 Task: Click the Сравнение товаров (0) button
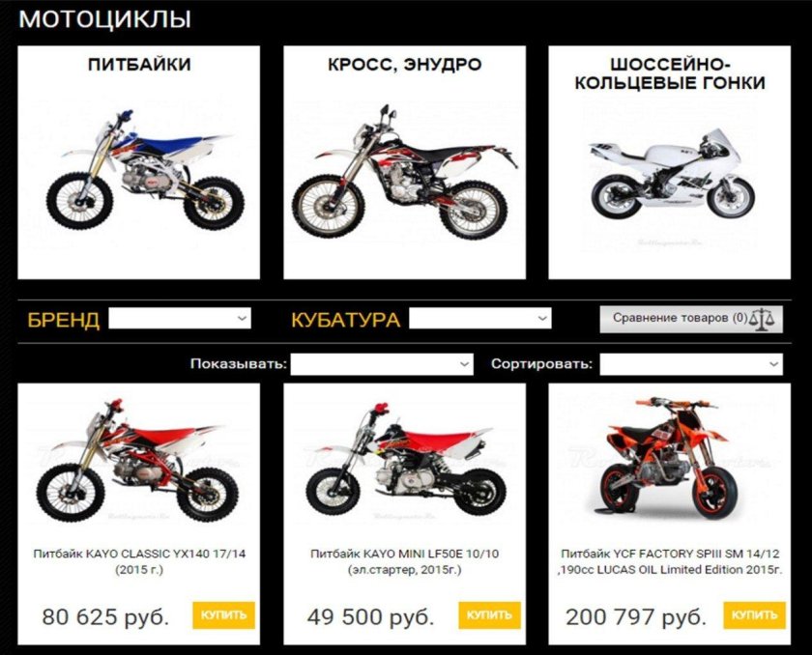tap(691, 319)
